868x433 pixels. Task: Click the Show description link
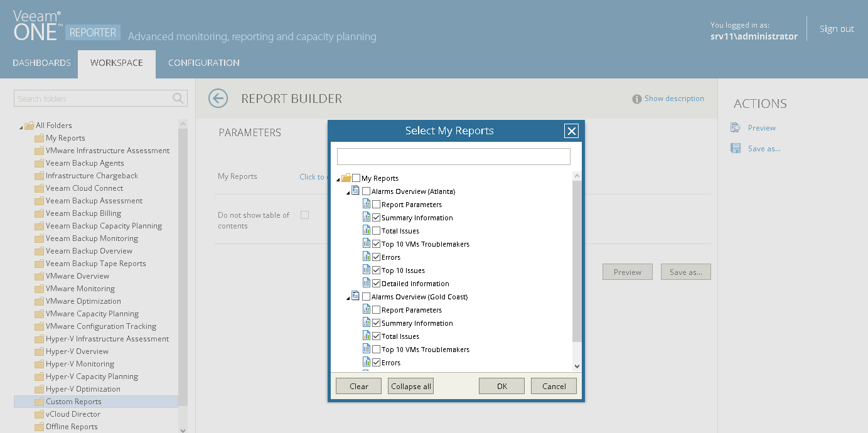(x=674, y=99)
